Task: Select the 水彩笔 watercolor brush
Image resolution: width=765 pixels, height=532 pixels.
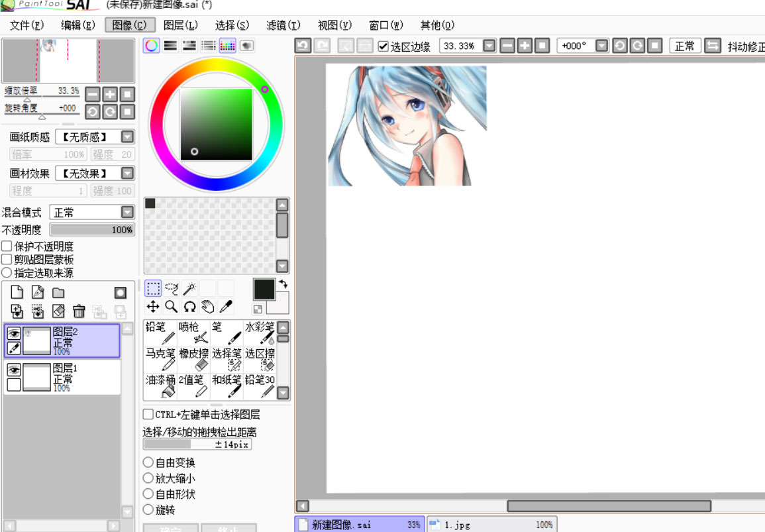Action: pos(260,333)
